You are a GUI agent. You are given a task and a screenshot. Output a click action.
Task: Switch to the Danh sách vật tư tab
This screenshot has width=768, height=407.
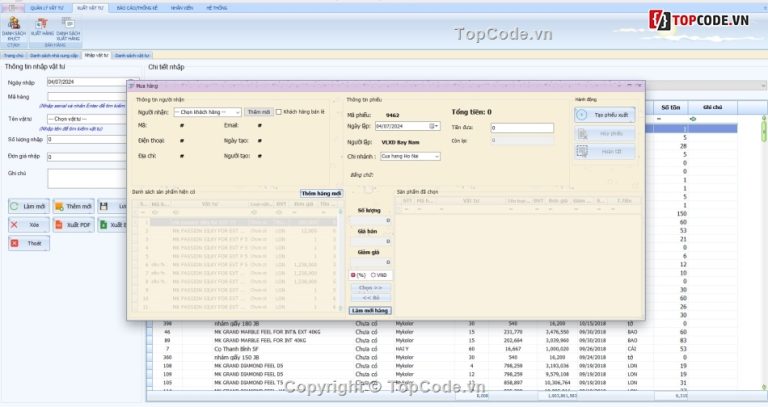pyautogui.click(x=132, y=55)
